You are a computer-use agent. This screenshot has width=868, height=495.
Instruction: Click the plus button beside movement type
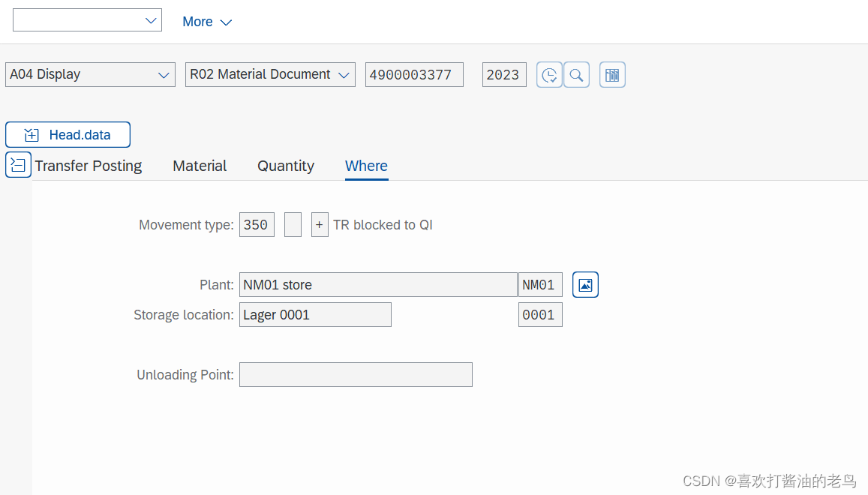point(320,224)
